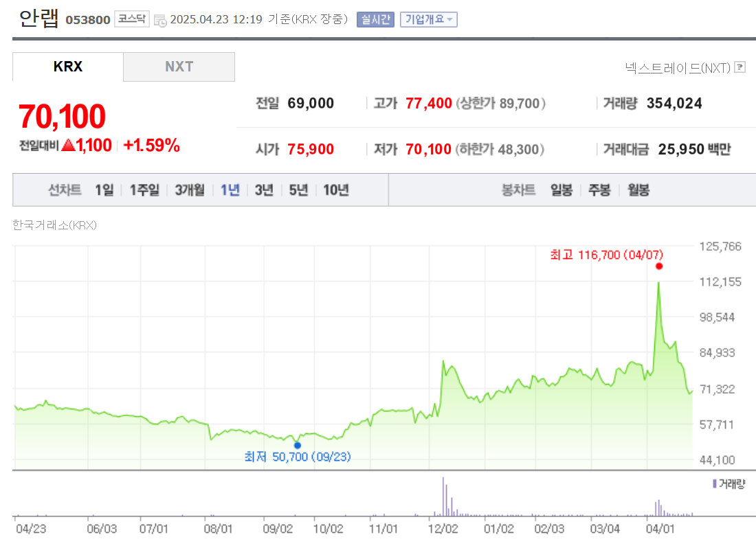Click the 최고 116,700 (04/07) label
The width and height of the screenshot is (756, 548).
(x=607, y=255)
